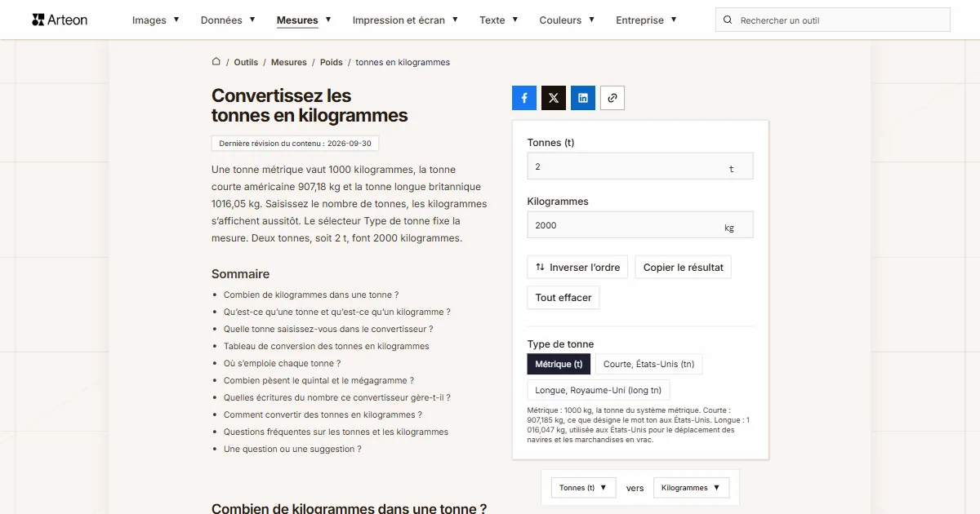The height and width of the screenshot is (514, 980).
Task: Open Quelle tonne saisissez-vous summary link
Action: point(328,330)
